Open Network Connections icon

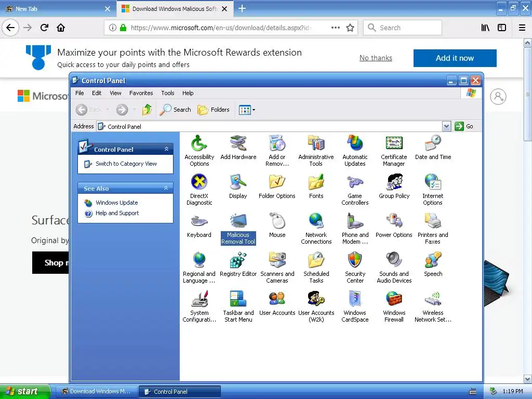[x=316, y=229]
